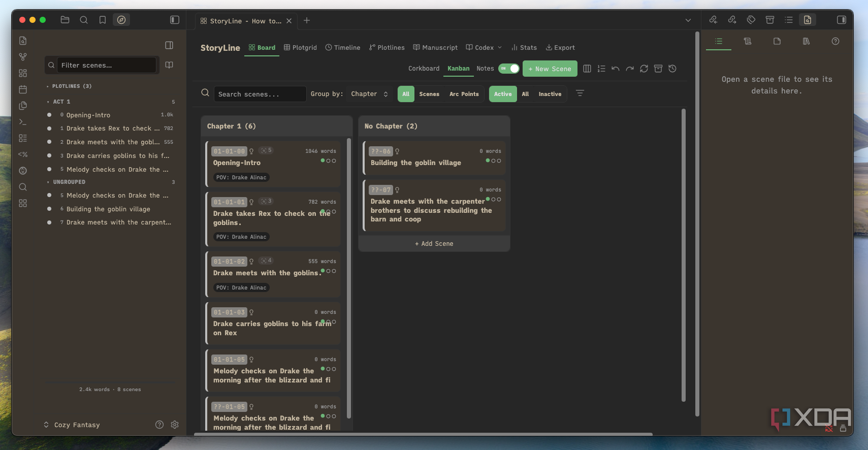Screen dimensions: 868x450
Task: Open the history clock icon
Action: coord(672,69)
